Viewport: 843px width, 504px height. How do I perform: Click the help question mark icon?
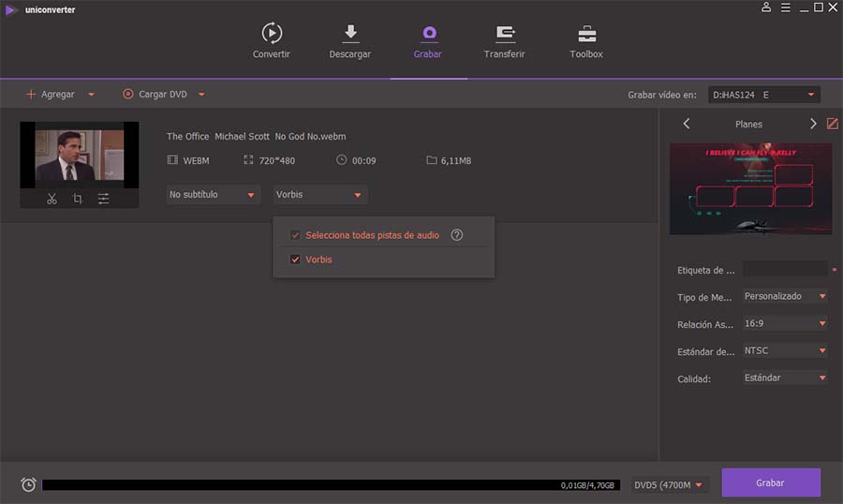456,235
